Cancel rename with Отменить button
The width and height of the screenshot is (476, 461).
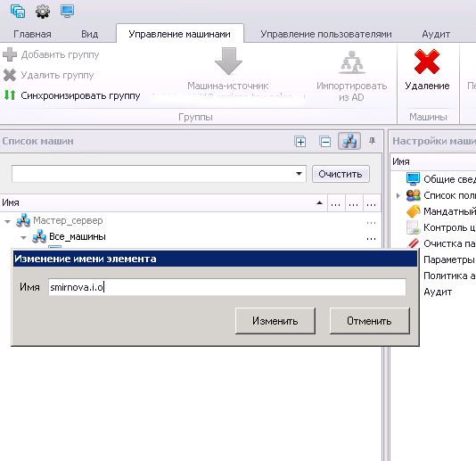369,321
